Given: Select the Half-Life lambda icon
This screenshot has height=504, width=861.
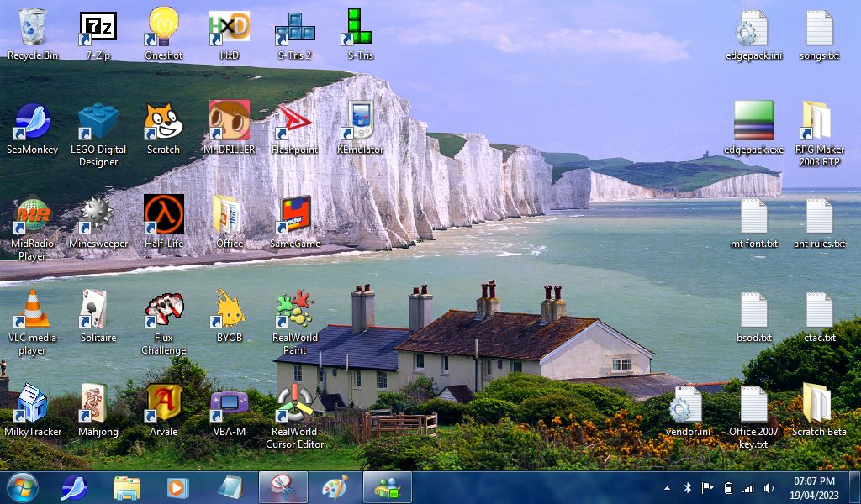Looking at the screenshot, I should point(163,215).
